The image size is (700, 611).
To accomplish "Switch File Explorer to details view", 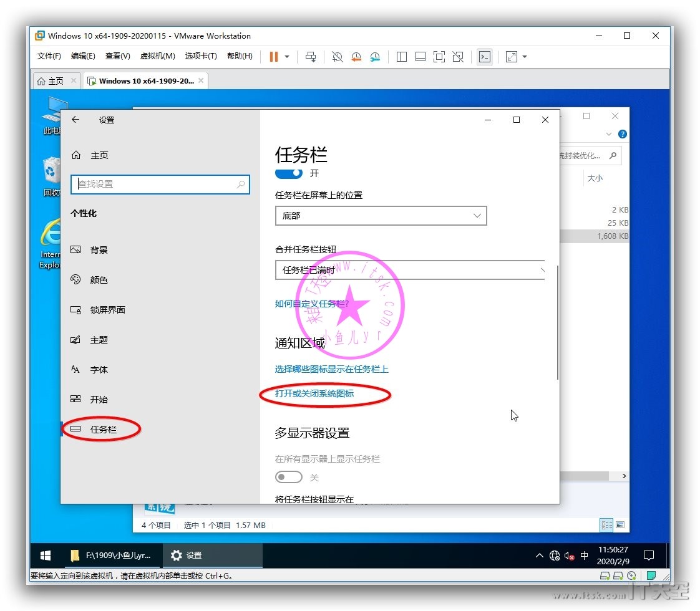I will [606, 525].
